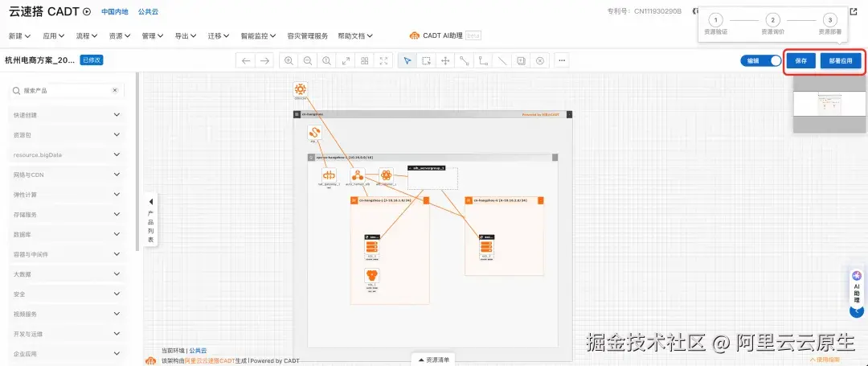Viewport: 868px width, 366px height.
Task: Expand the 大数据 category
Action: tap(67, 274)
